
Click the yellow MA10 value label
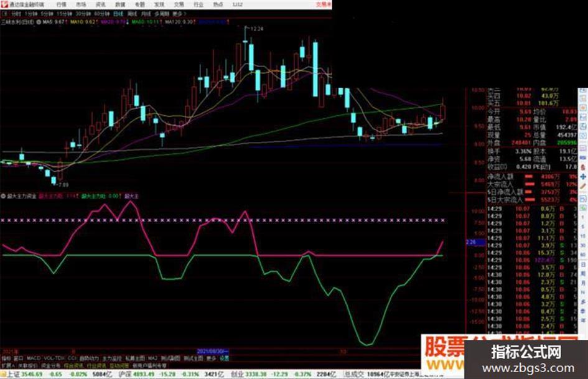(84, 22)
